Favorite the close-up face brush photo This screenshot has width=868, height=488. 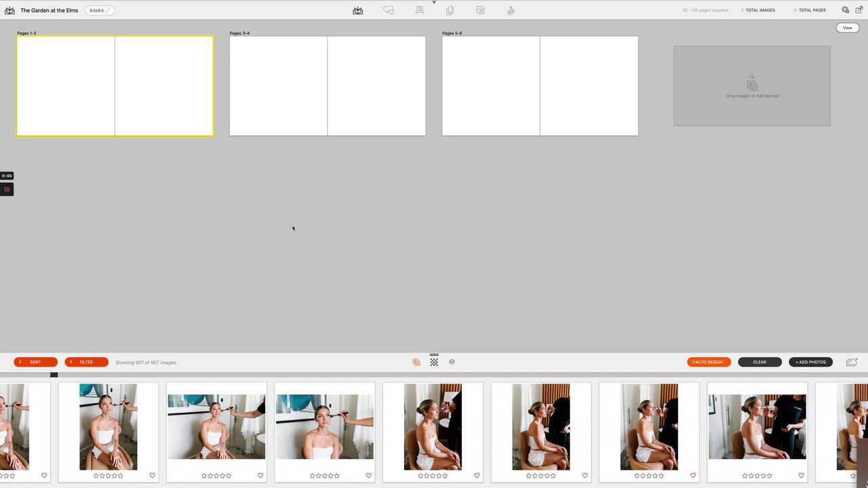click(368, 476)
